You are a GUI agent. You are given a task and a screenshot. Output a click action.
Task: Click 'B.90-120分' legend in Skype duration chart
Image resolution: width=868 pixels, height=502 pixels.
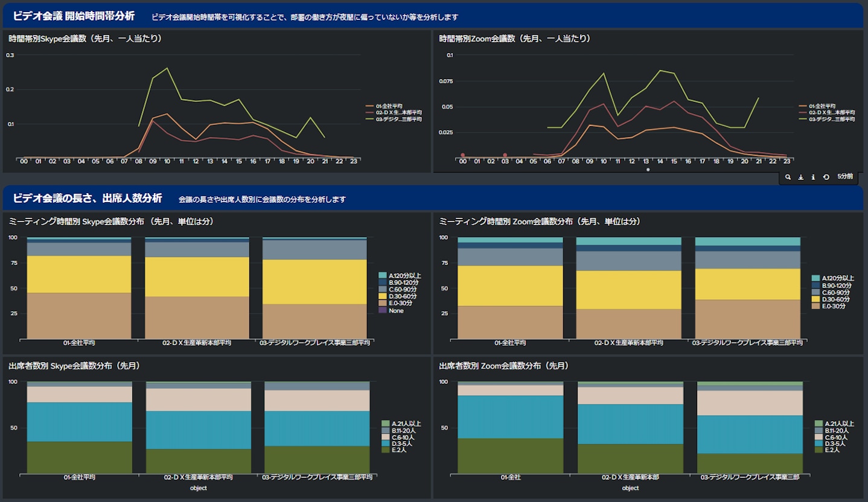(x=399, y=282)
